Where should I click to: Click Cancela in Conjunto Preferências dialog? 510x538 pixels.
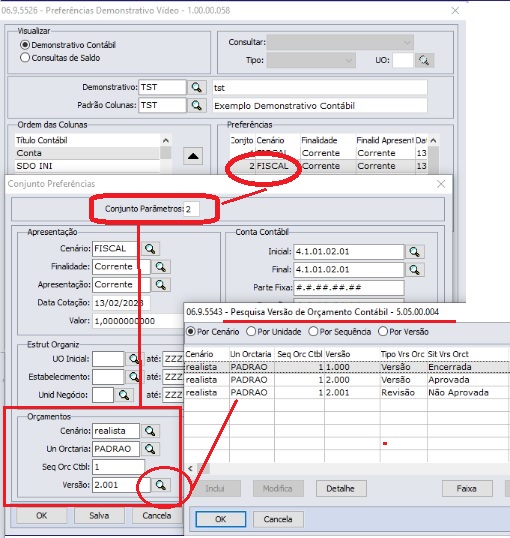(x=157, y=516)
